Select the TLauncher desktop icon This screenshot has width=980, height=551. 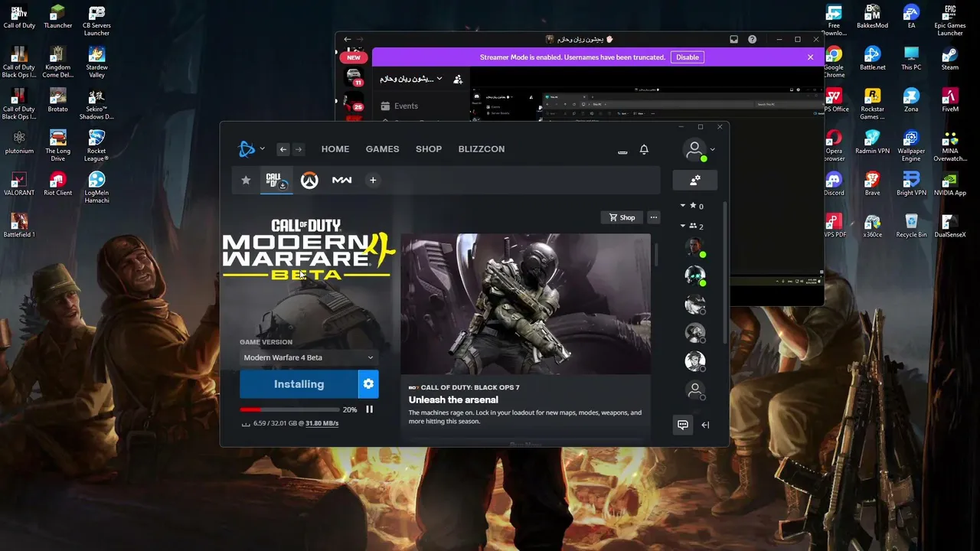click(x=57, y=18)
